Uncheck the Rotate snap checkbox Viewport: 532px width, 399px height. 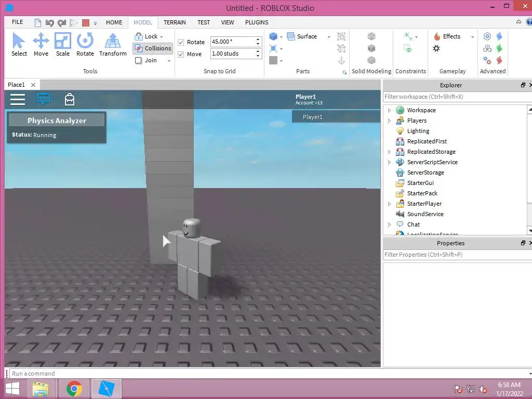click(x=181, y=43)
